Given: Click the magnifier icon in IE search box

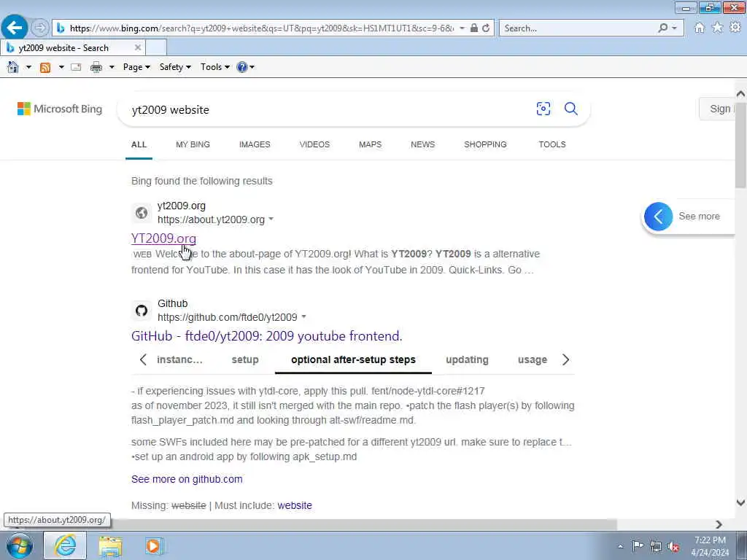Looking at the screenshot, I should [662, 28].
